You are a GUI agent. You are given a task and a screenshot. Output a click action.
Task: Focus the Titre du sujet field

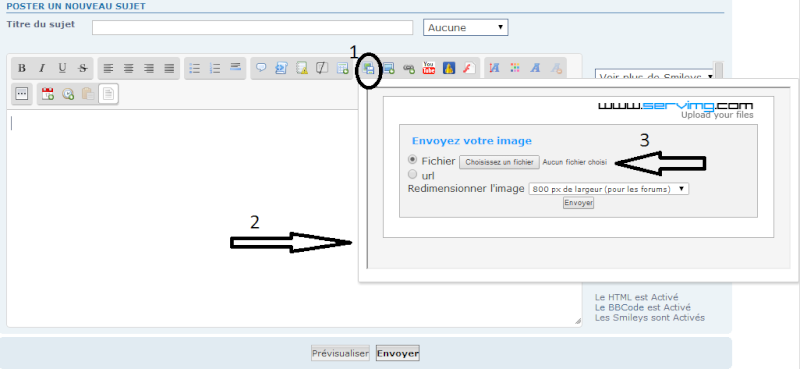point(252,28)
